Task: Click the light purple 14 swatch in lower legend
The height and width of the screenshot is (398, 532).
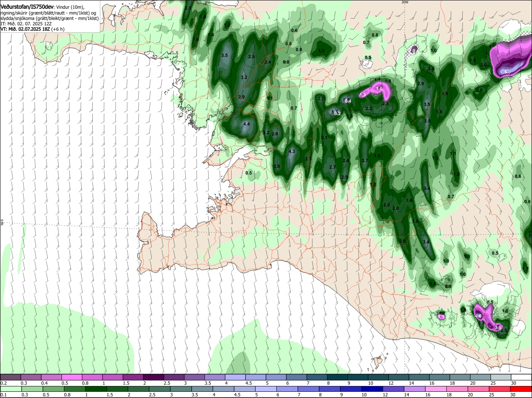Action: (x=416, y=389)
